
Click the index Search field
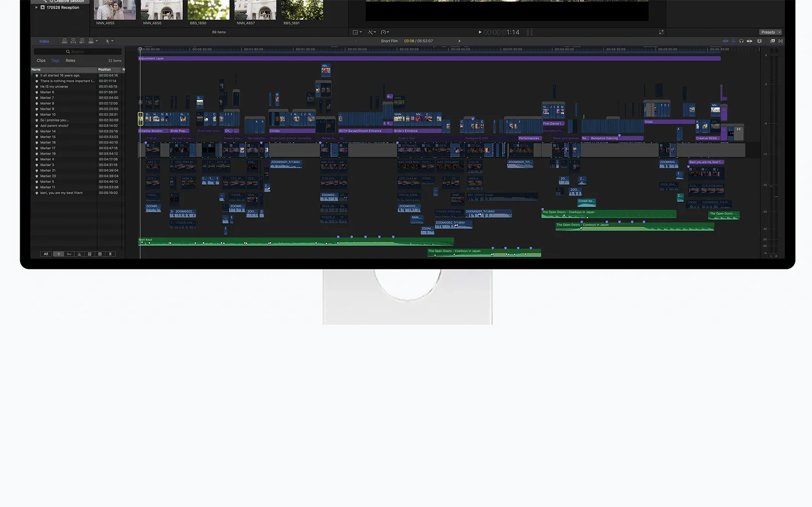coord(78,52)
